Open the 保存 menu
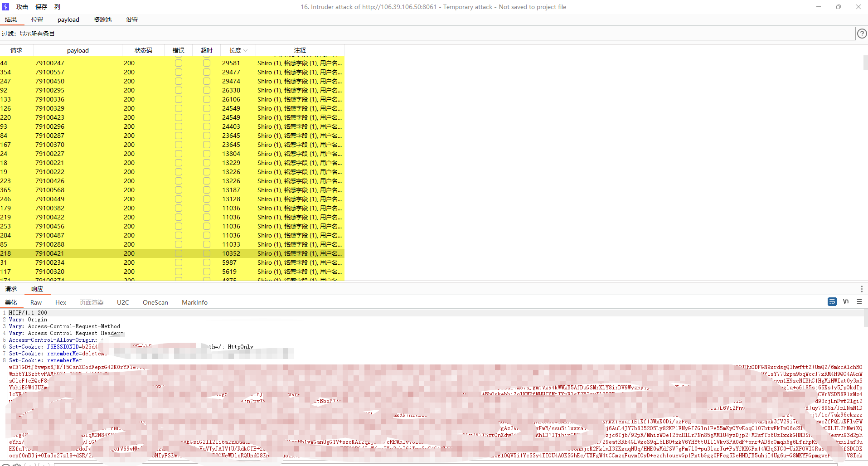The image size is (868, 466). tap(41, 7)
